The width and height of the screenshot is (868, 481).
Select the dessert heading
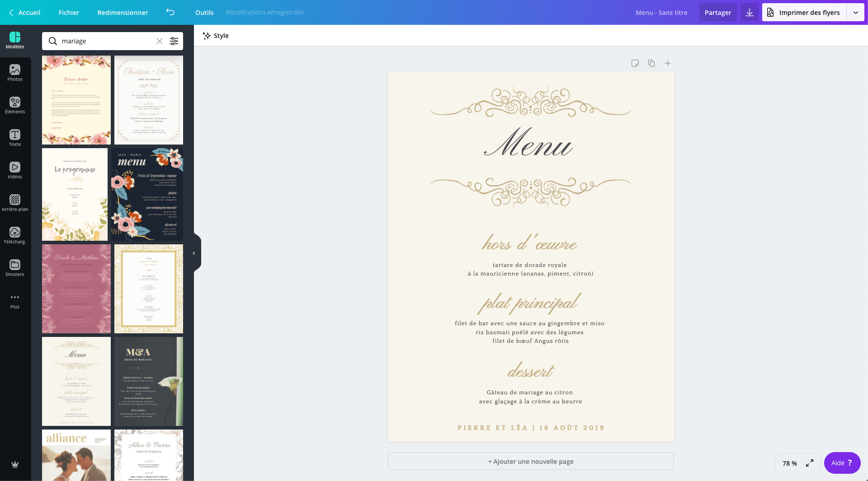click(530, 370)
